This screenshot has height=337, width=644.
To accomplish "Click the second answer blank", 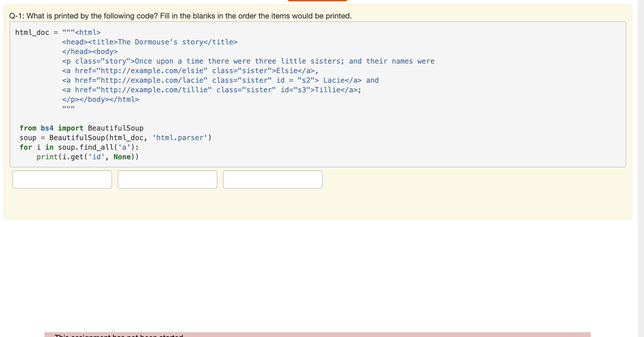I will [x=167, y=179].
